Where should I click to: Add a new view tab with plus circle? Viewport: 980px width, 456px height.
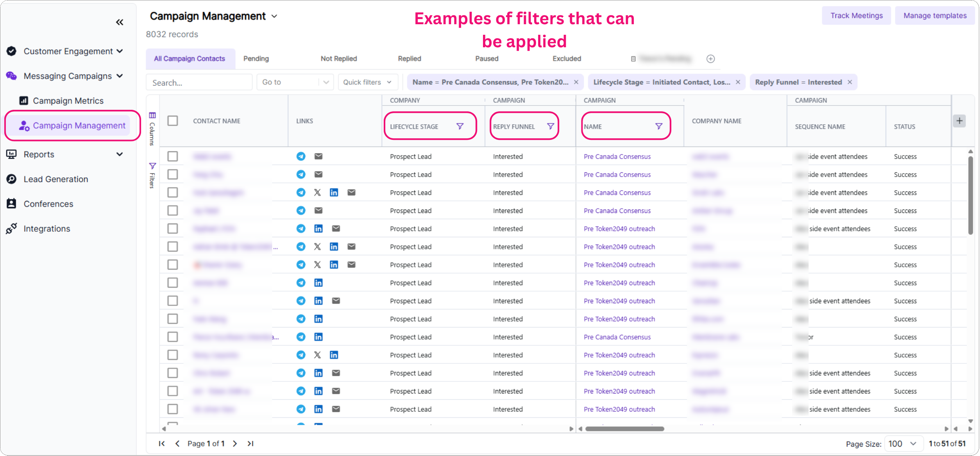tap(710, 59)
